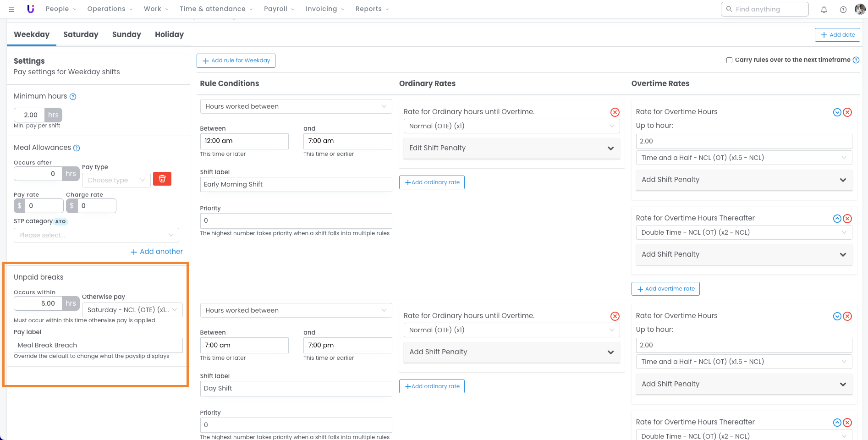Click the Meal Break Breach pay label field
The width and height of the screenshot is (868, 440).
pyautogui.click(x=98, y=345)
